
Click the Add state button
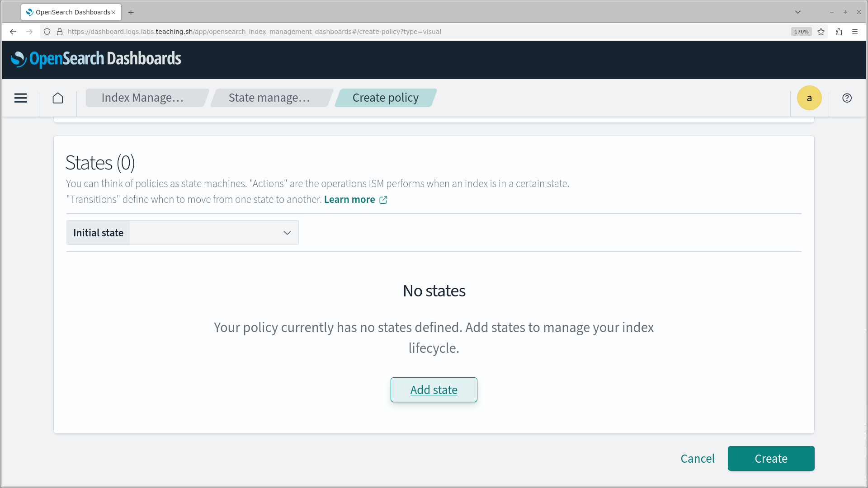point(434,389)
